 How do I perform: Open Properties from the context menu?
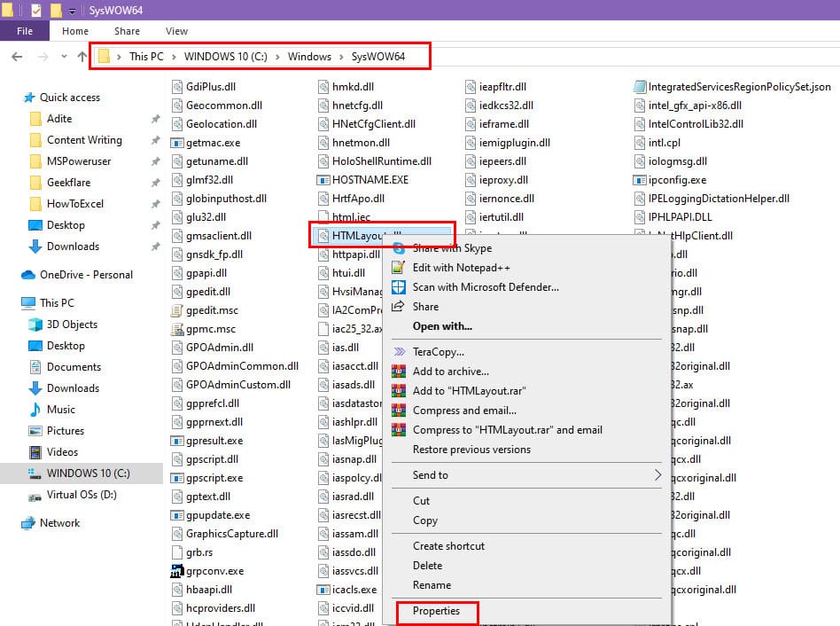(x=436, y=611)
